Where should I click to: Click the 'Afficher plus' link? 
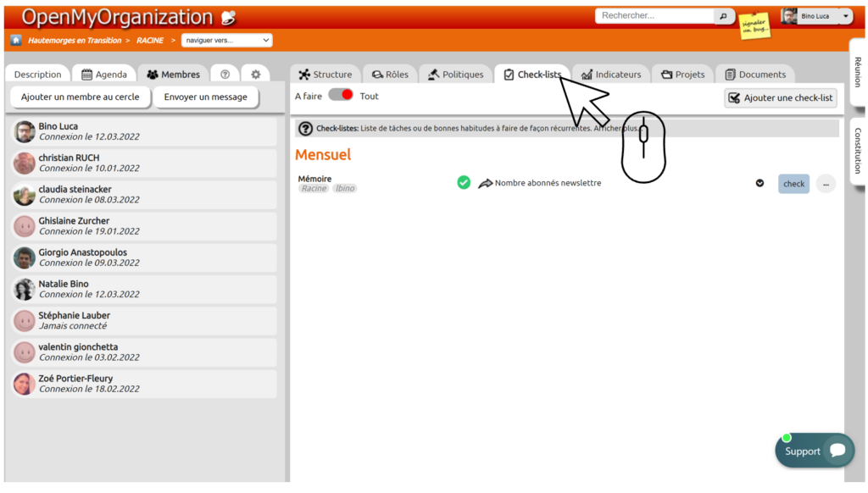pos(617,129)
